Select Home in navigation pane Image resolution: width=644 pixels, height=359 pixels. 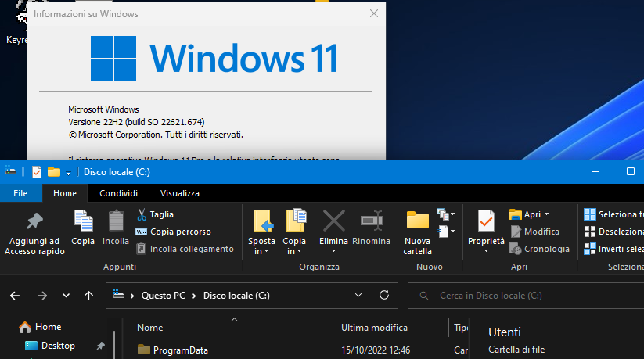click(40, 327)
